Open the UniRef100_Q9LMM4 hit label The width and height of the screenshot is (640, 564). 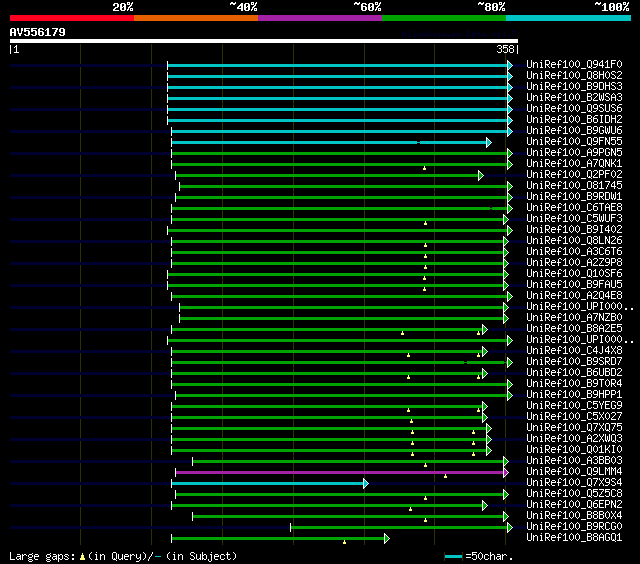(573, 472)
